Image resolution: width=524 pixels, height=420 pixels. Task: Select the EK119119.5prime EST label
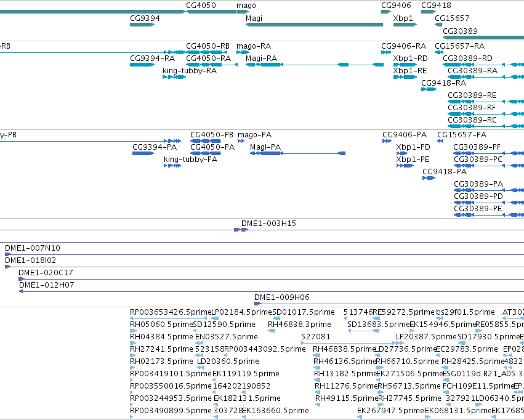pyautogui.click(x=246, y=374)
